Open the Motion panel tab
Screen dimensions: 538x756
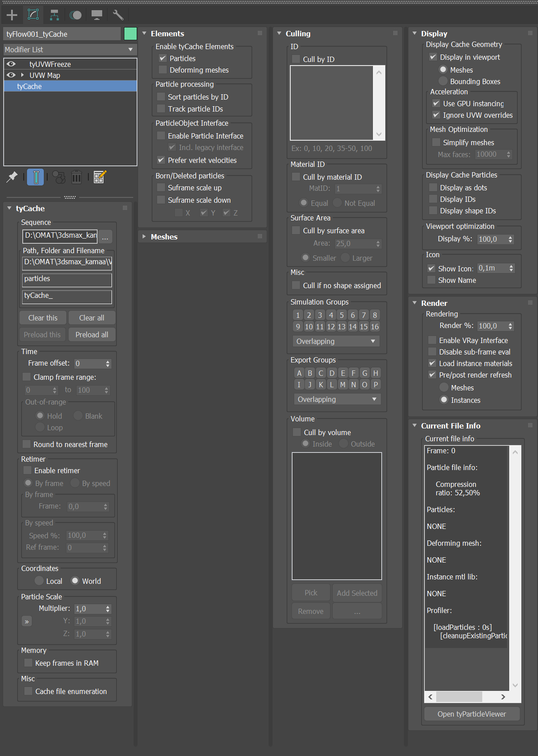coord(76,15)
